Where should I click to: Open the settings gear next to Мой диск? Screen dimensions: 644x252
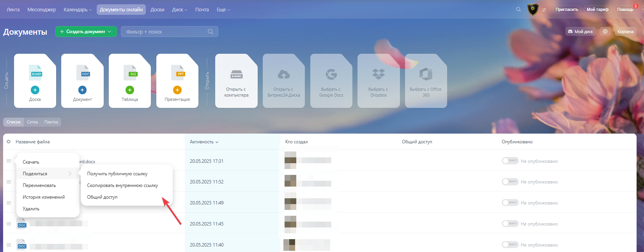tap(605, 32)
